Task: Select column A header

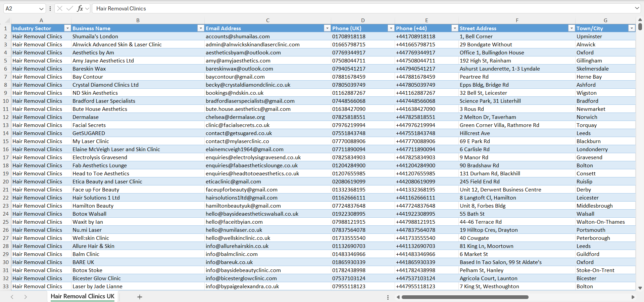Action: tap(41, 20)
